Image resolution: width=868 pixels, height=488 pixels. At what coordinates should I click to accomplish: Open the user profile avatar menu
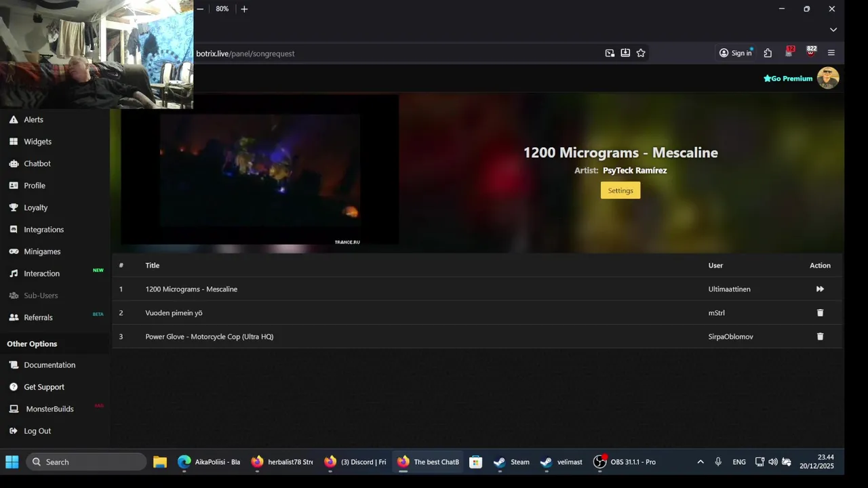coord(828,78)
